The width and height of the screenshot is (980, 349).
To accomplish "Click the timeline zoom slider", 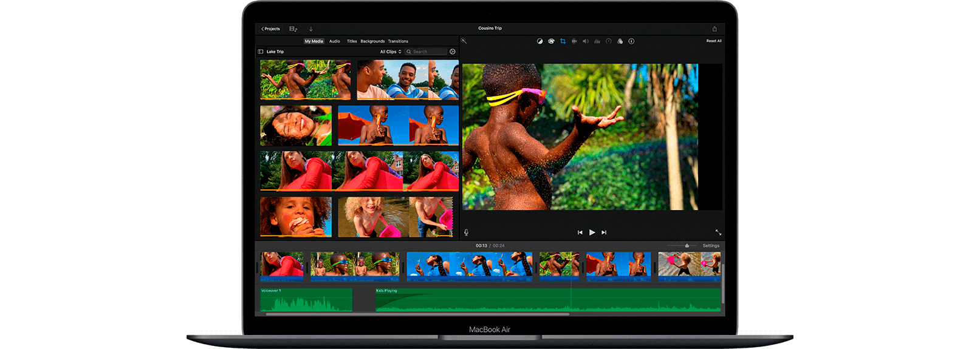I will 687,246.
